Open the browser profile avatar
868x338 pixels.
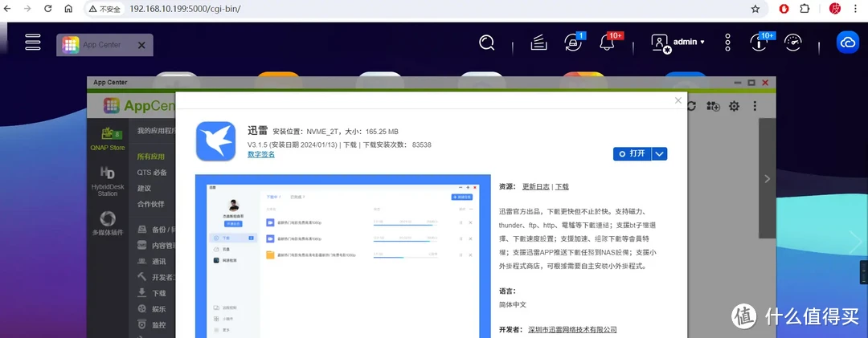click(835, 9)
